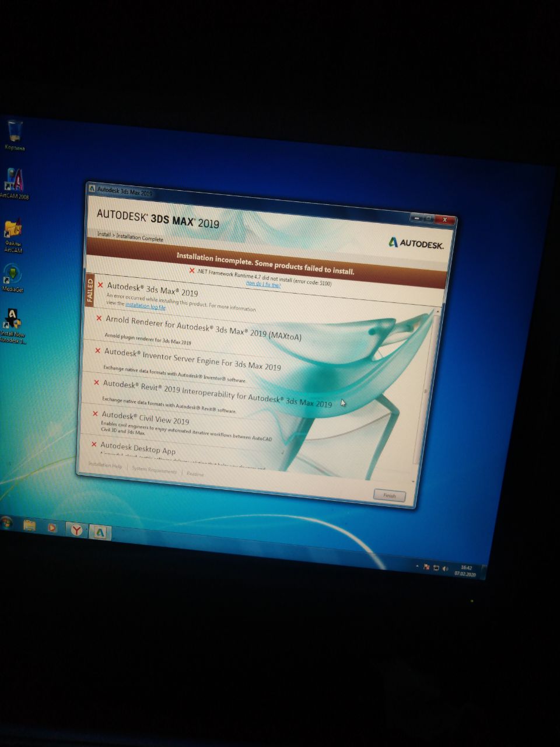Click the red X beside .NET Framework error
The image size is (560, 747).
tap(192, 271)
